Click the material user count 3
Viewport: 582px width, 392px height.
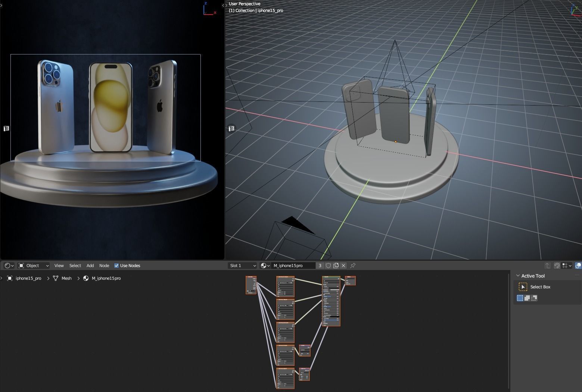(320, 266)
